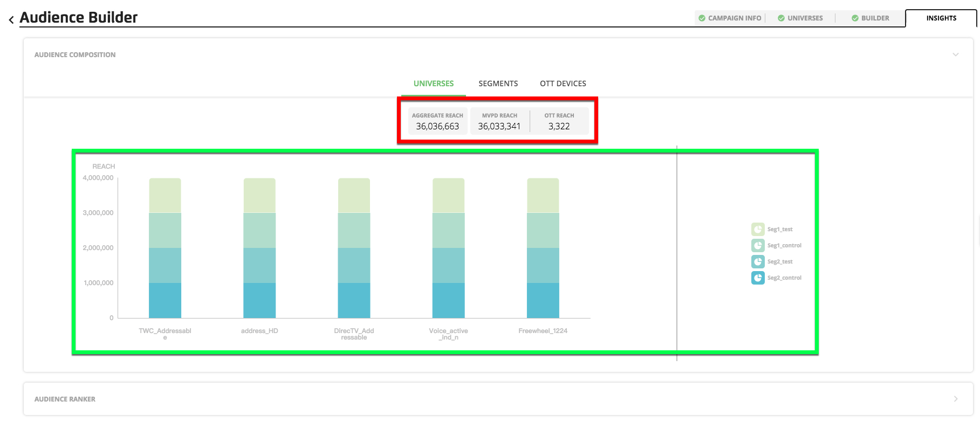
Task: Click the TWC_Addressable bar's Seg2_control segment
Action: coord(165,300)
